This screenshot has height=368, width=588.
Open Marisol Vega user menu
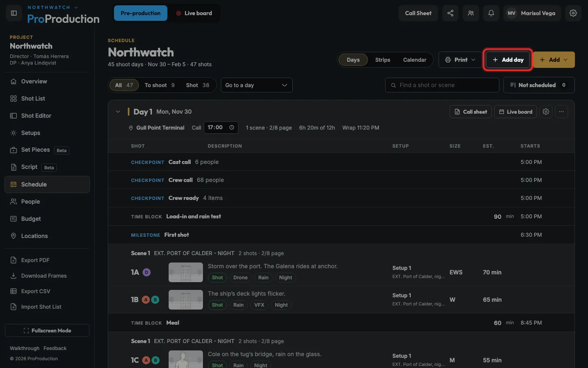pos(532,13)
